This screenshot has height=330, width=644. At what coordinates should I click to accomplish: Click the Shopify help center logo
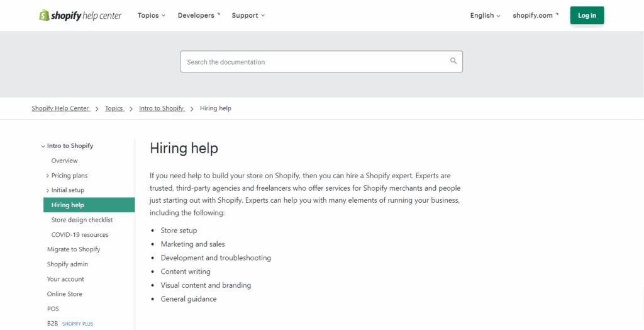coord(80,16)
